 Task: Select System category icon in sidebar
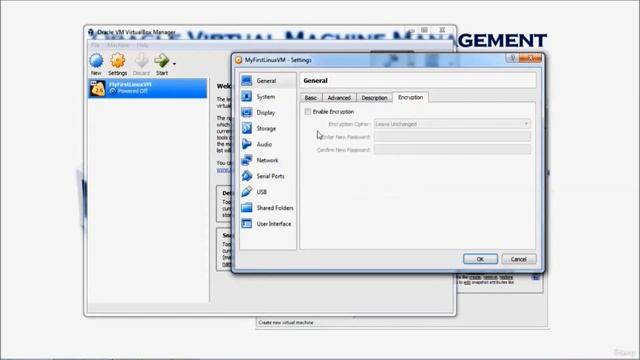click(247, 97)
